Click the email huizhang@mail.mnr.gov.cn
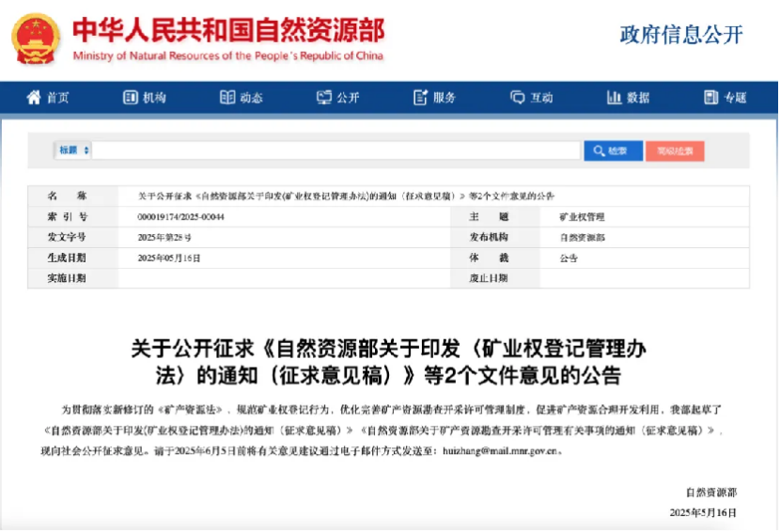780x532 pixels. pyautogui.click(x=500, y=451)
